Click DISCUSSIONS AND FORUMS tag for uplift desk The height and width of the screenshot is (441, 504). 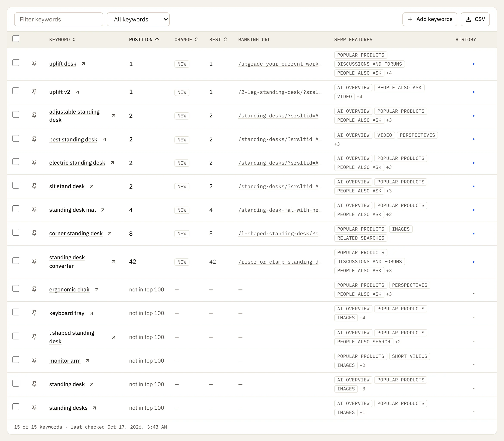tap(369, 64)
